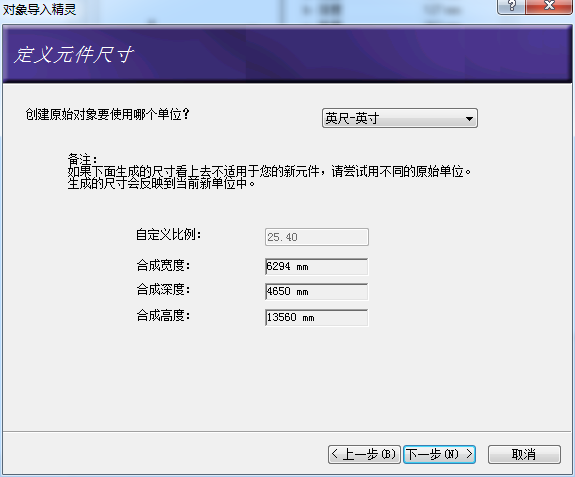Viewport: 575px width, 477px height.
Task: Click the 定义元件尺寸 header banner
Action: [x=74, y=55]
